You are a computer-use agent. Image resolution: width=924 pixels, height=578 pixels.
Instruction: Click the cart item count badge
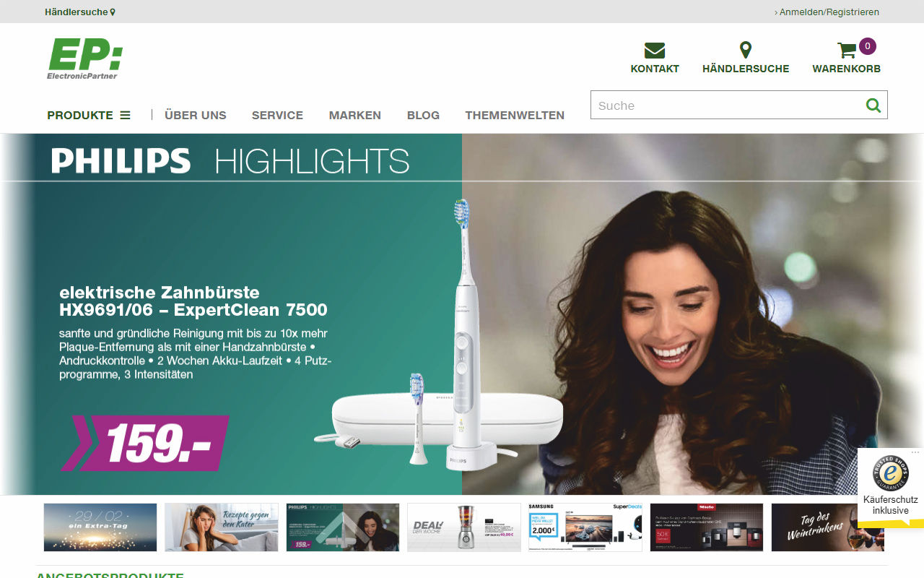tap(868, 46)
